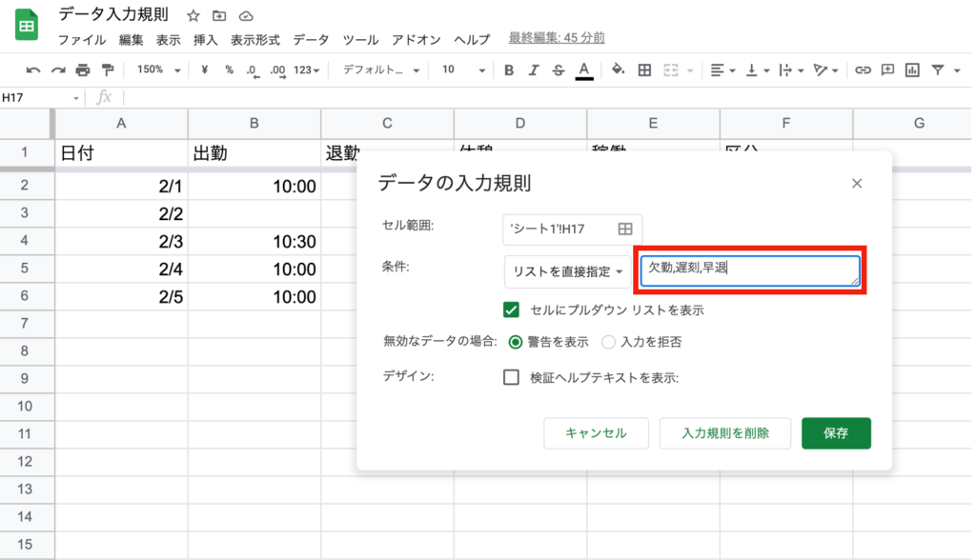The image size is (976, 560).
Task: Print the spreadsheet via printer icon
Action: [x=83, y=70]
